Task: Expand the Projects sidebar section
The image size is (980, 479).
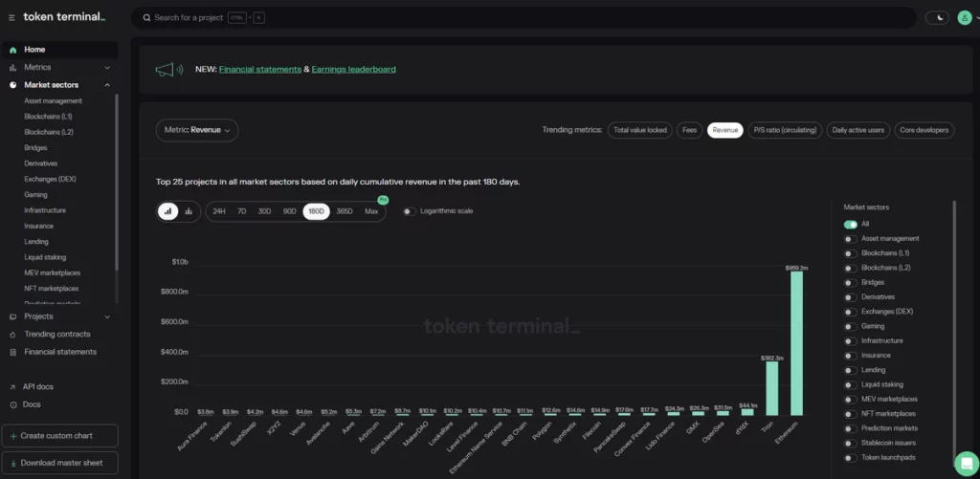Action: 107,316
